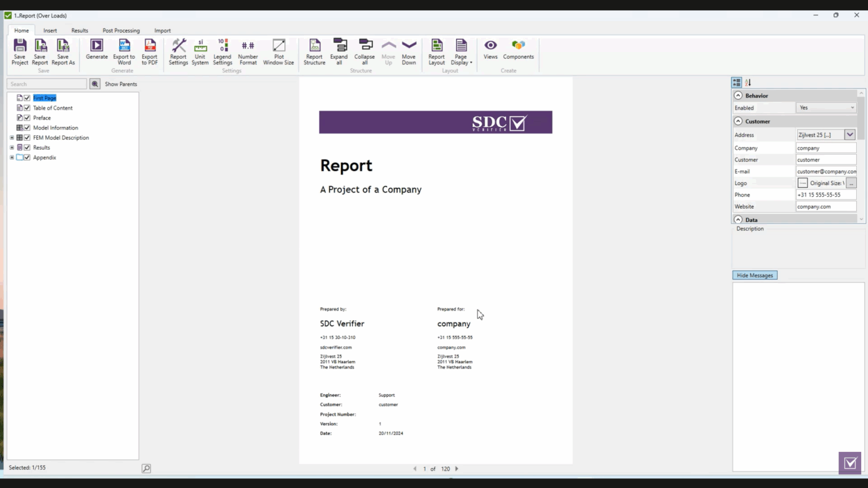Toggle the FEM Model Description checkbox
This screenshot has width=868, height=488.
click(27, 137)
